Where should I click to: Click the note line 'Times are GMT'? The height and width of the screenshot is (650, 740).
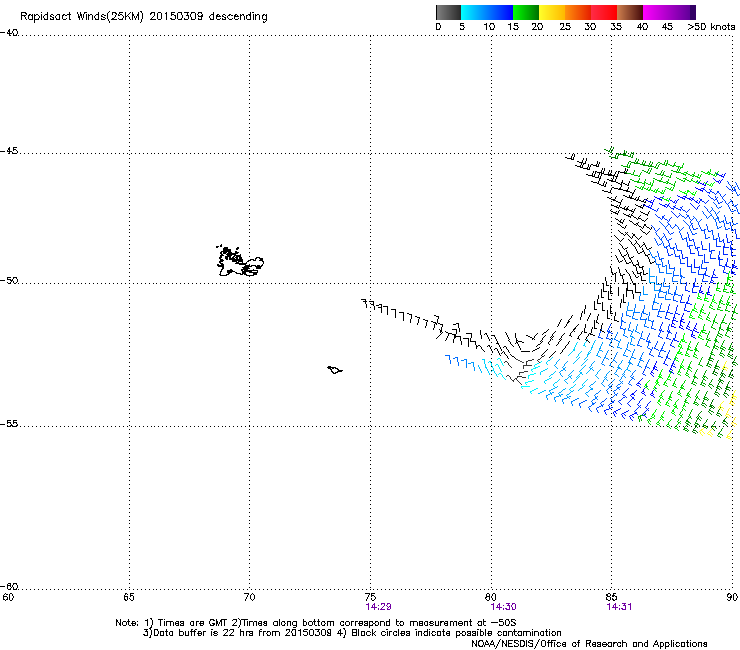193,623
